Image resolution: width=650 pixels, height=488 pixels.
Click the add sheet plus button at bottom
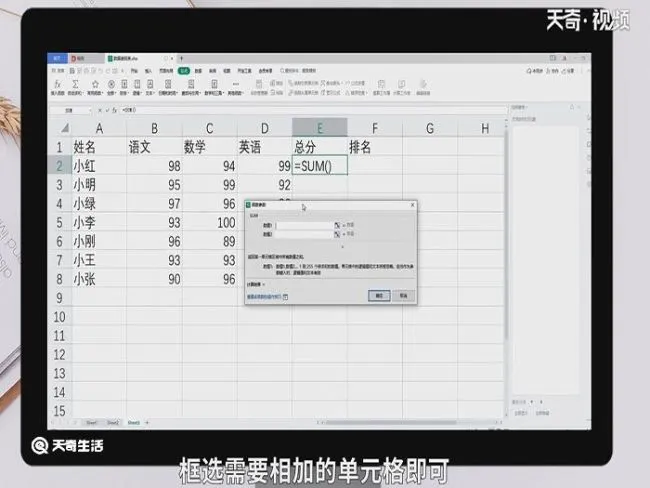tap(147, 422)
